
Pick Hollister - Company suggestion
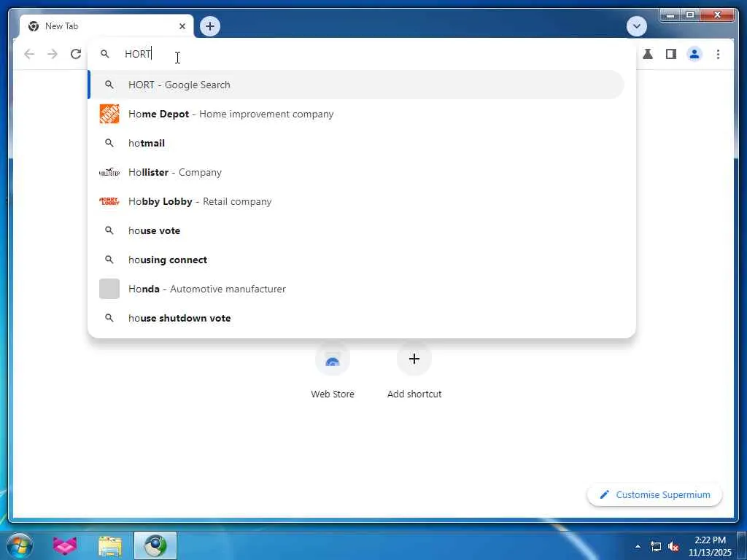356,172
